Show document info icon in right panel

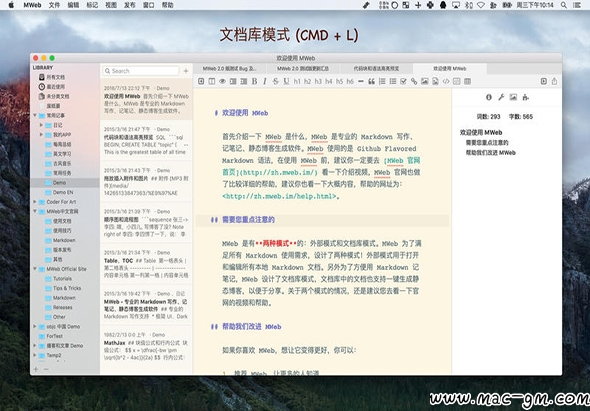coord(489,97)
